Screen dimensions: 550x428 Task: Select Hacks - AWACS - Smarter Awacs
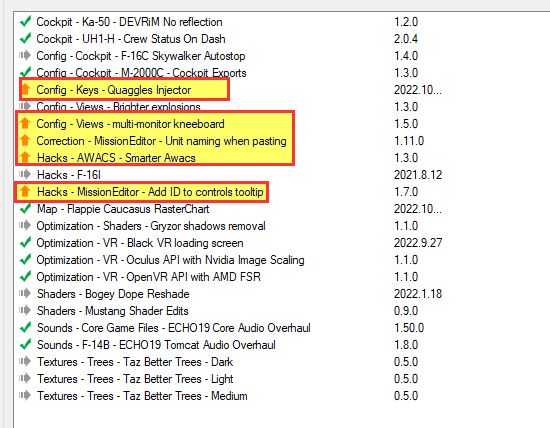click(x=116, y=158)
